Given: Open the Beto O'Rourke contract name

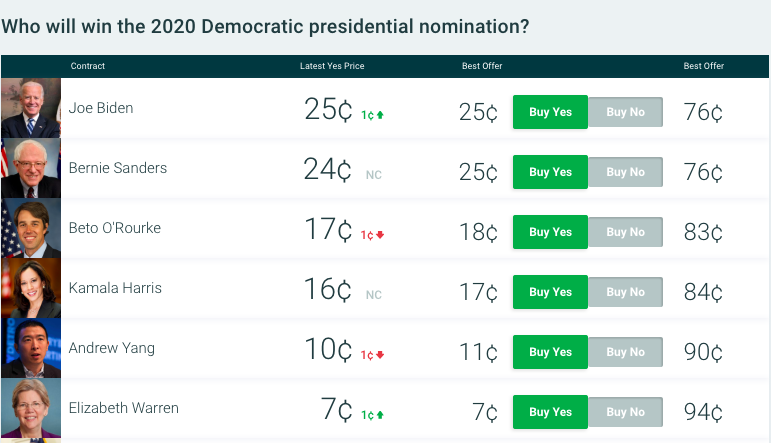Looking at the screenshot, I should pos(115,228).
